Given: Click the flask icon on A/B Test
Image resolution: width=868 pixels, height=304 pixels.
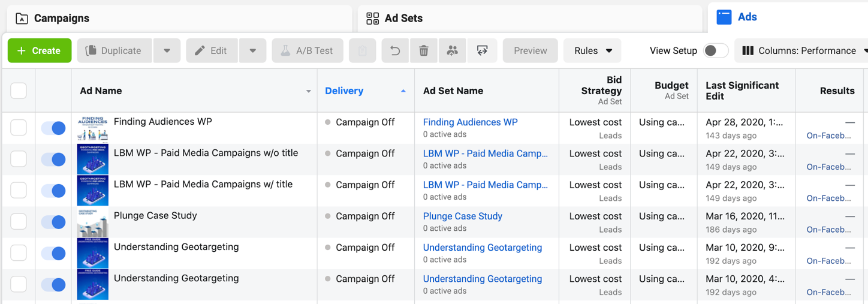Looking at the screenshot, I should click(x=286, y=51).
